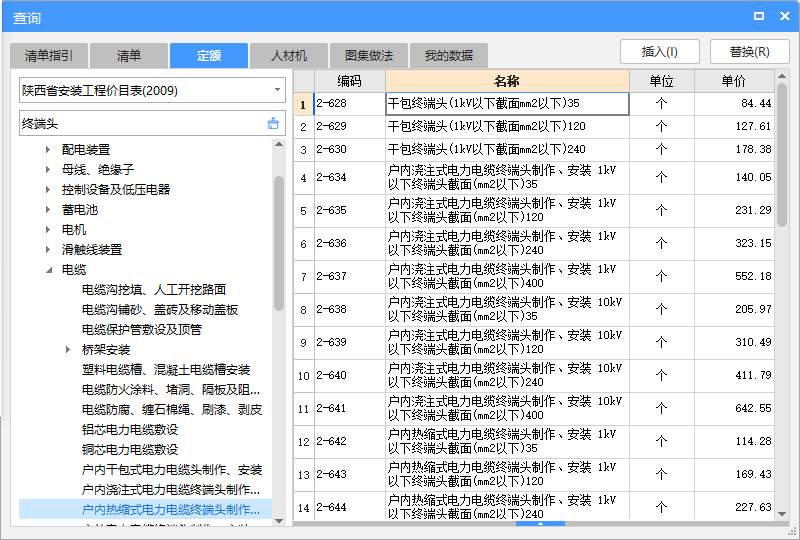Expand the 蓄电池 tree node
This screenshot has width=800, height=540.
[48, 209]
